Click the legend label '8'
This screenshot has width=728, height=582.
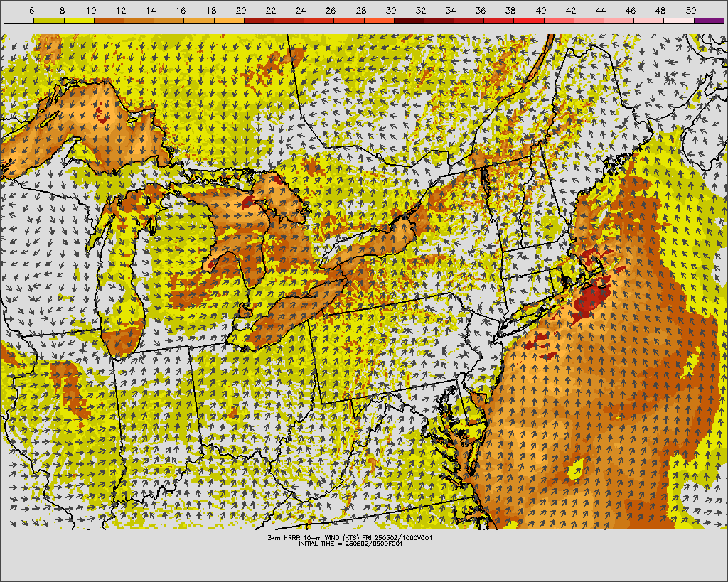(63, 10)
